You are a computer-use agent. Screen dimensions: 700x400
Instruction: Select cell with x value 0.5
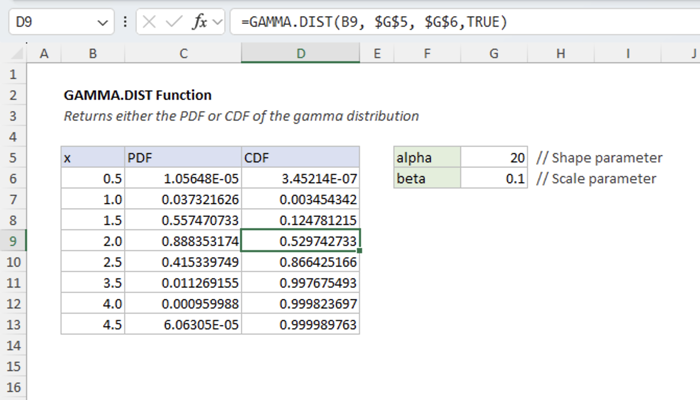point(93,179)
